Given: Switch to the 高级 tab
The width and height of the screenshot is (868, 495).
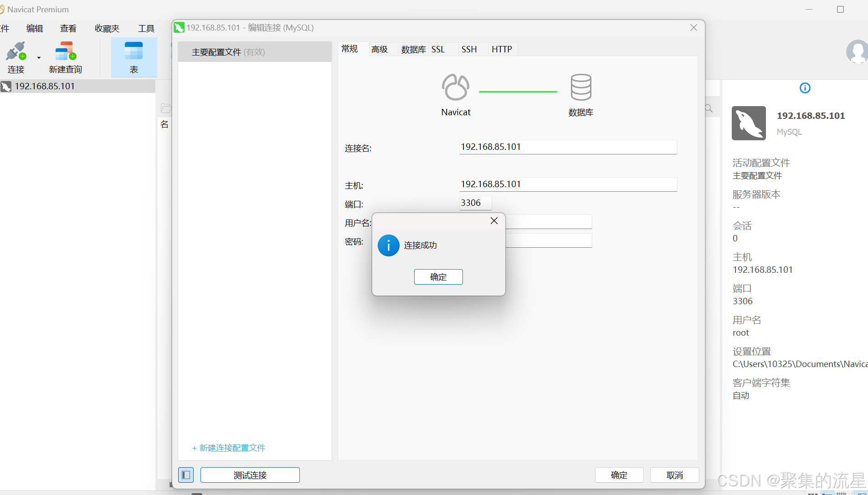Looking at the screenshot, I should coord(379,49).
